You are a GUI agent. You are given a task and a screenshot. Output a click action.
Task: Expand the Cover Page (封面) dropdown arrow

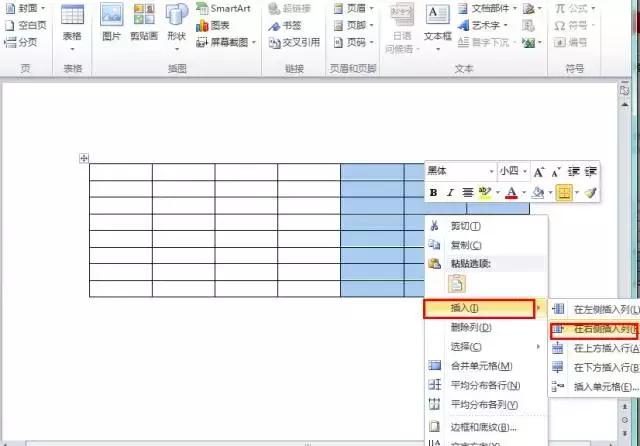pos(43,8)
